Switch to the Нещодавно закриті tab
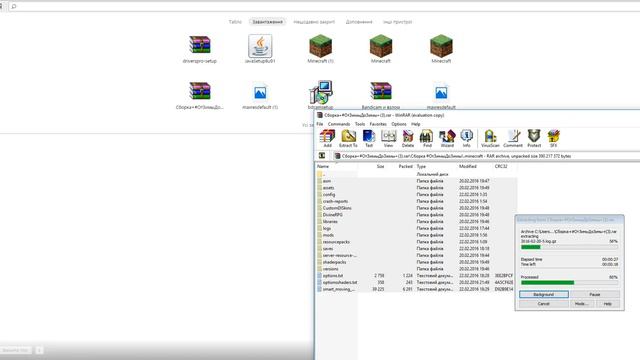Image resolution: width=640 pixels, height=360 pixels. (x=314, y=22)
